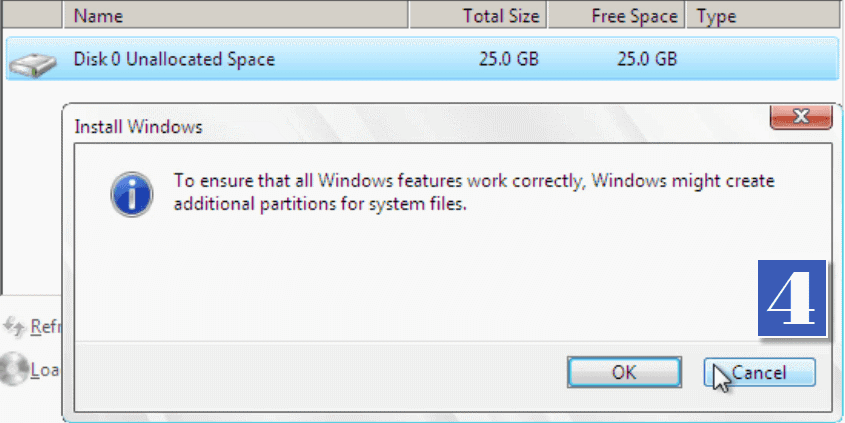Click the Install Windows dialog title
The width and height of the screenshot is (845, 423).
[139, 127]
